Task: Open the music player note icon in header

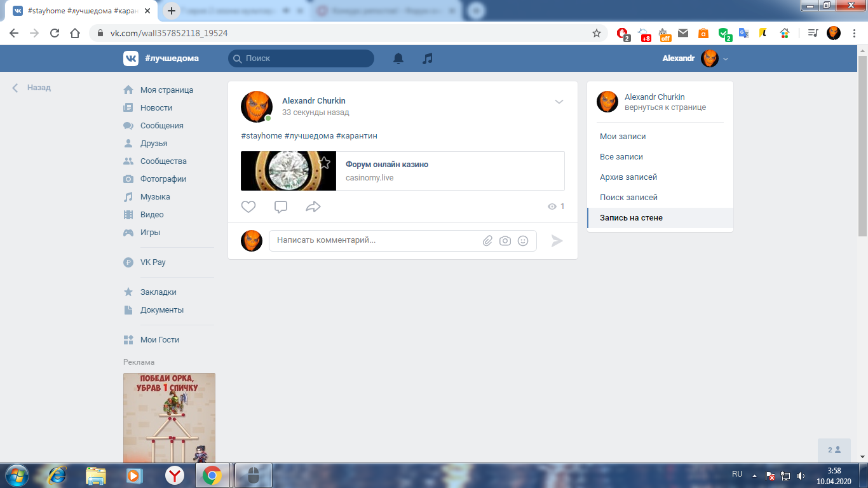Action: [x=428, y=58]
